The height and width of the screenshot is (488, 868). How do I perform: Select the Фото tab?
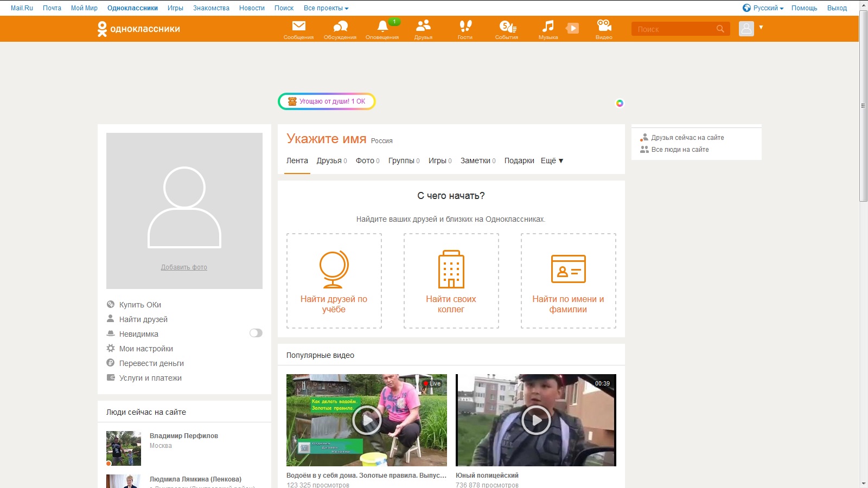click(367, 160)
